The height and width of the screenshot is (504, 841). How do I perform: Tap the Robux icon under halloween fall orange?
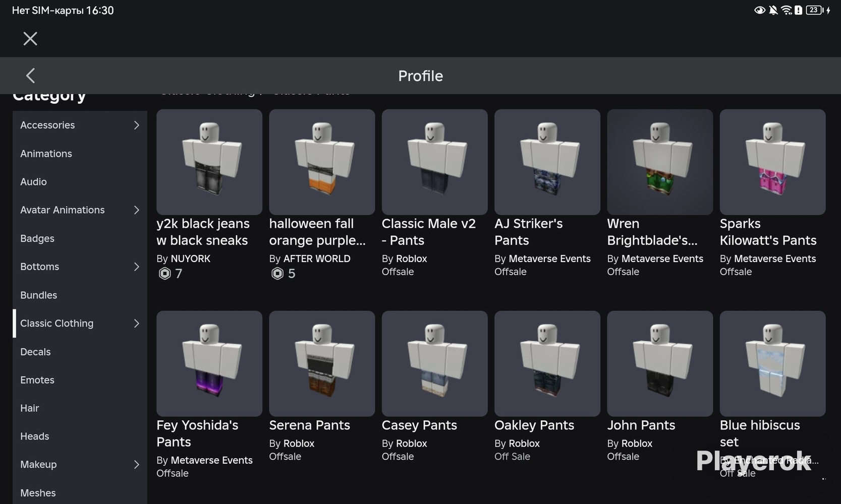pos(277,273)
